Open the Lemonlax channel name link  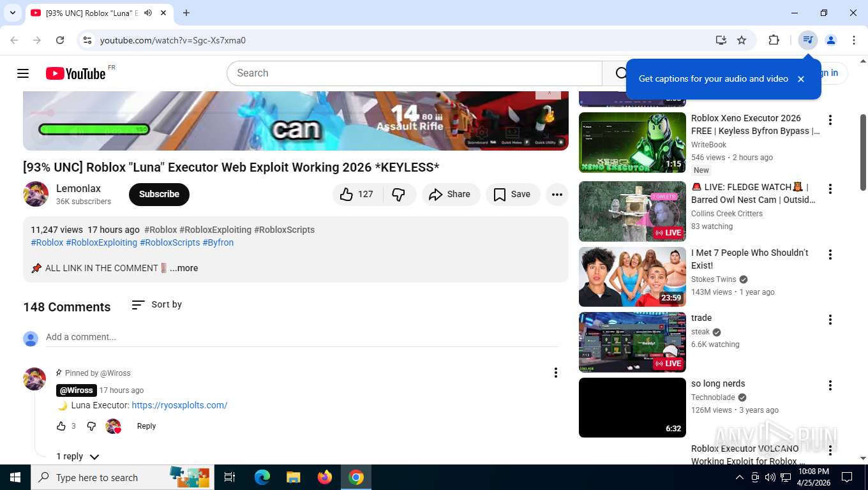pos(79,189)
